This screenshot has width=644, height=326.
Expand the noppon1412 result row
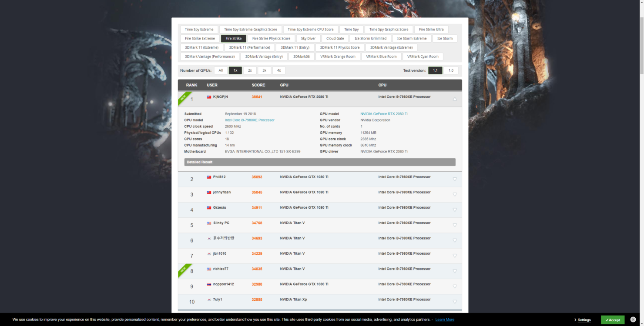[455, 286]
